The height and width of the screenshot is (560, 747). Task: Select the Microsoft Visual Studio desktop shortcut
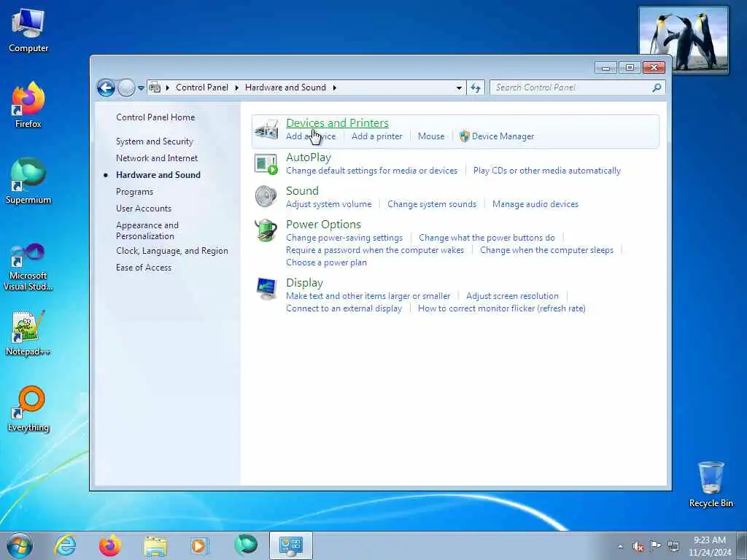click(28, 268)
